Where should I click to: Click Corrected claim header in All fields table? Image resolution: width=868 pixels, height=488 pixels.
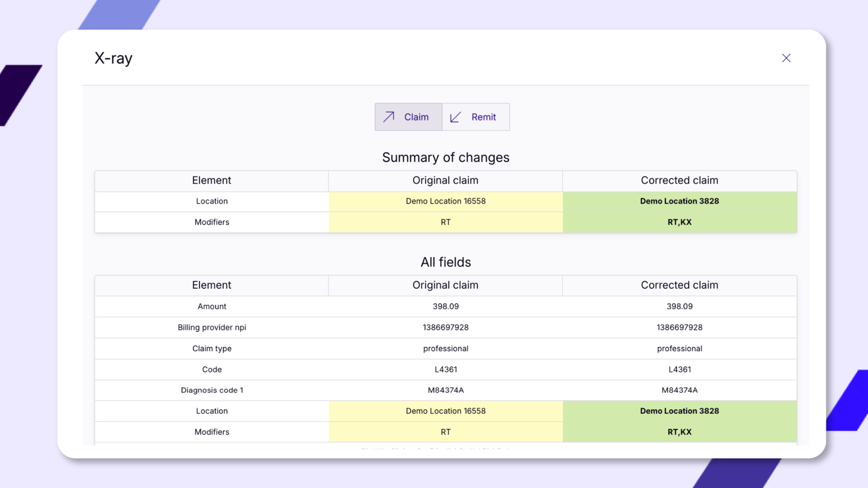click(679, 286)
